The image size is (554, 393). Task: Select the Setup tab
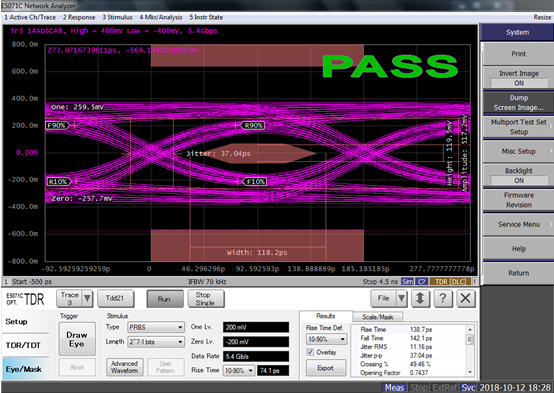tap(25, 322)
